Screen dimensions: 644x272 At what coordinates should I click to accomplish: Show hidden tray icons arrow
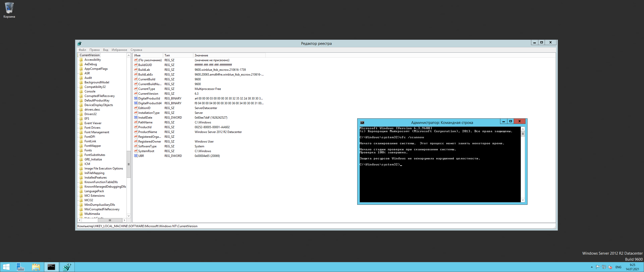coord(592,267)
